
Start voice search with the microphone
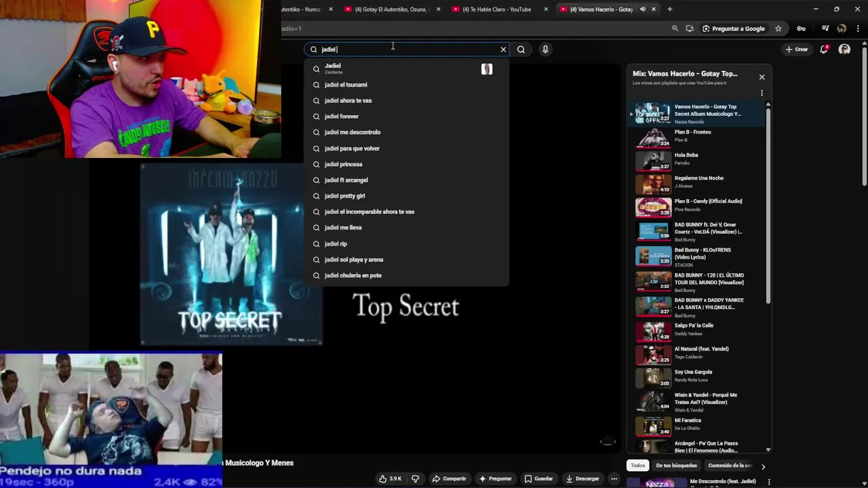tap(545, 49)
